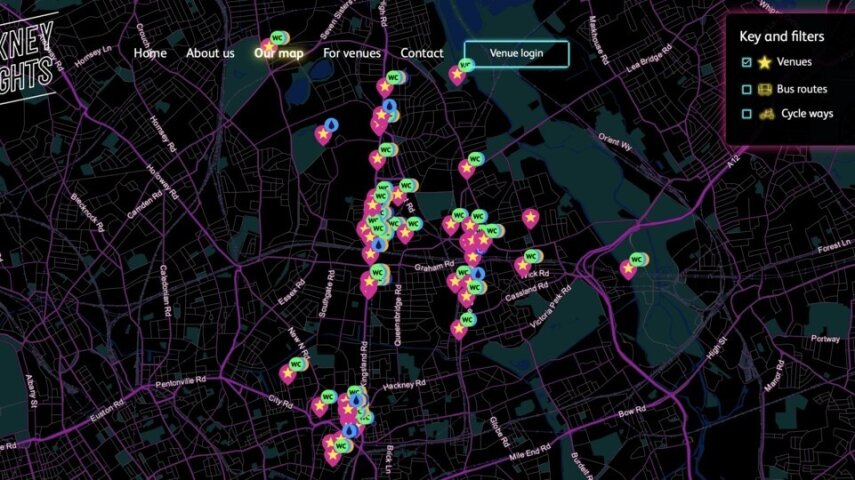The height and width of the screenshot is (480, 855).
Task: Click the Holloway Rd map label
Action: pyautogui.click(x=162, y=182)
